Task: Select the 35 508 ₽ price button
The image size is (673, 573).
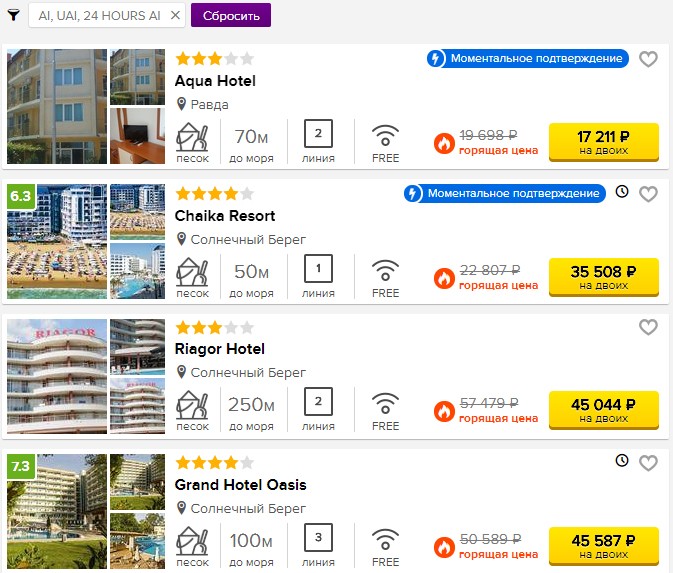Action: coord(603,277)
